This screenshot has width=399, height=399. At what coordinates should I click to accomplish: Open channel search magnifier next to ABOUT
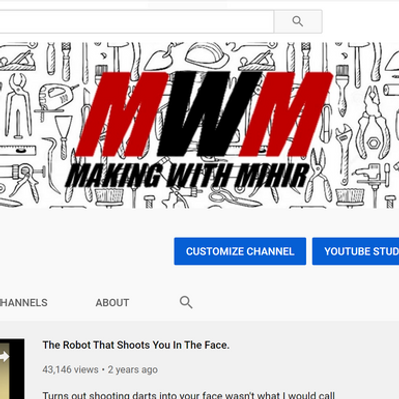186,302
